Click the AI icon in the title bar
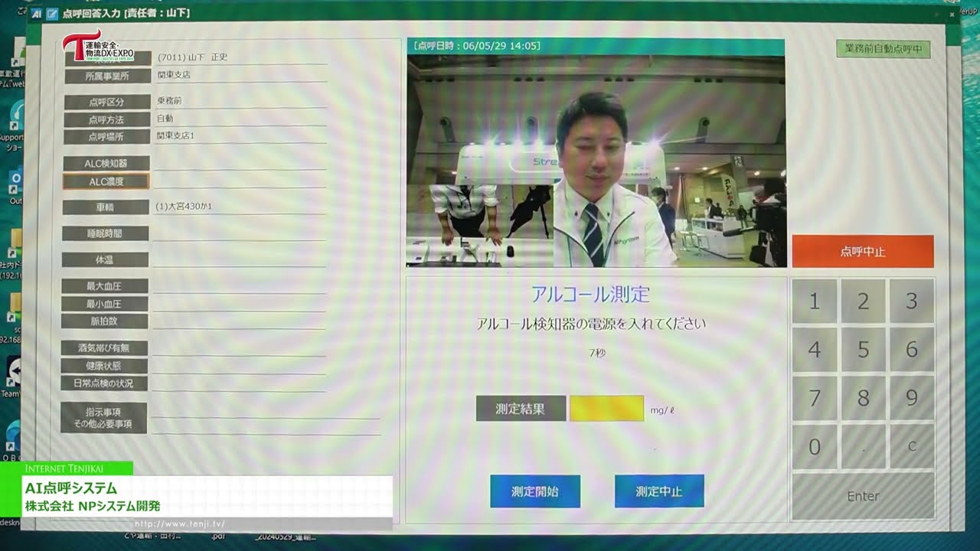The height and width of the screenshot is (551, 980). point(36,14)
